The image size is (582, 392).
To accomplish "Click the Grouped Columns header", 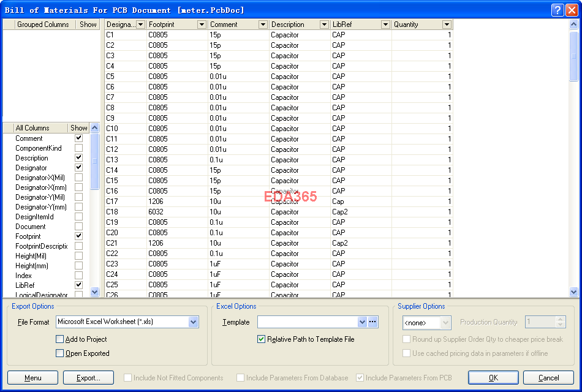I will (43, 24).
